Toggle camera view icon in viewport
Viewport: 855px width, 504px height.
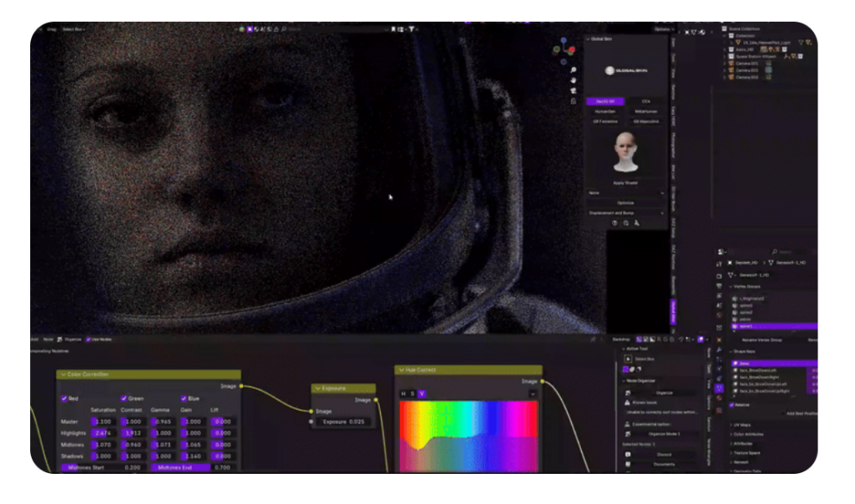(573, 90)
